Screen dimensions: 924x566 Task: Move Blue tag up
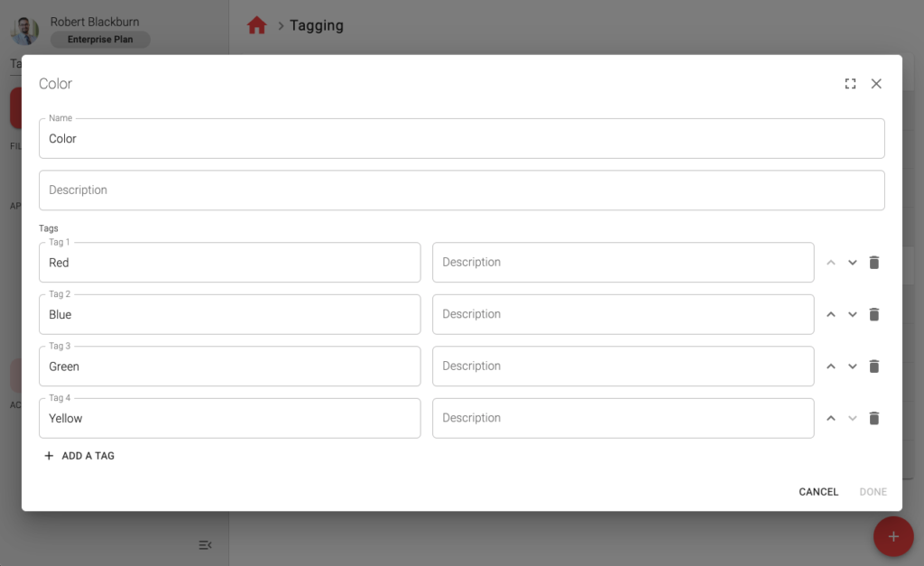click(831, 315)
